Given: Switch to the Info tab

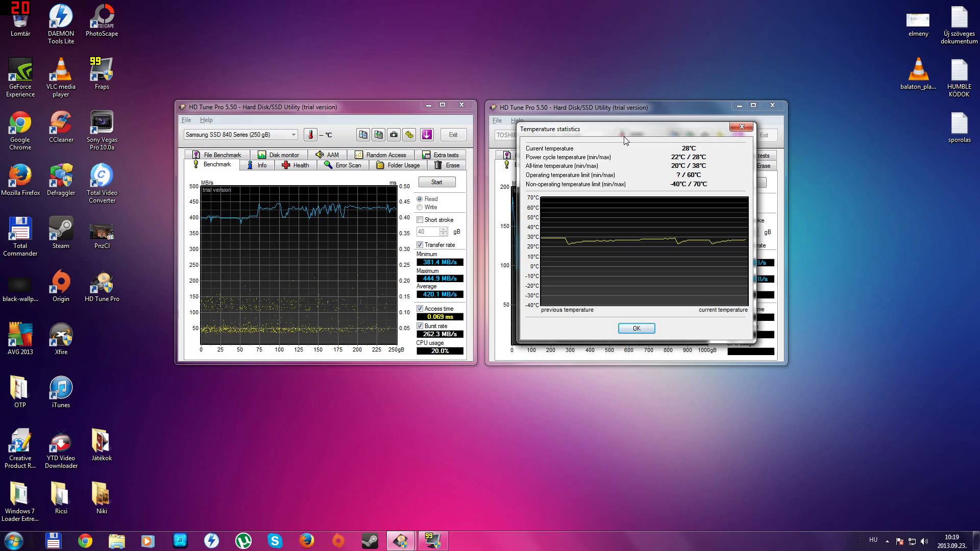Looking at the screenshot, I should click(257, 165).
